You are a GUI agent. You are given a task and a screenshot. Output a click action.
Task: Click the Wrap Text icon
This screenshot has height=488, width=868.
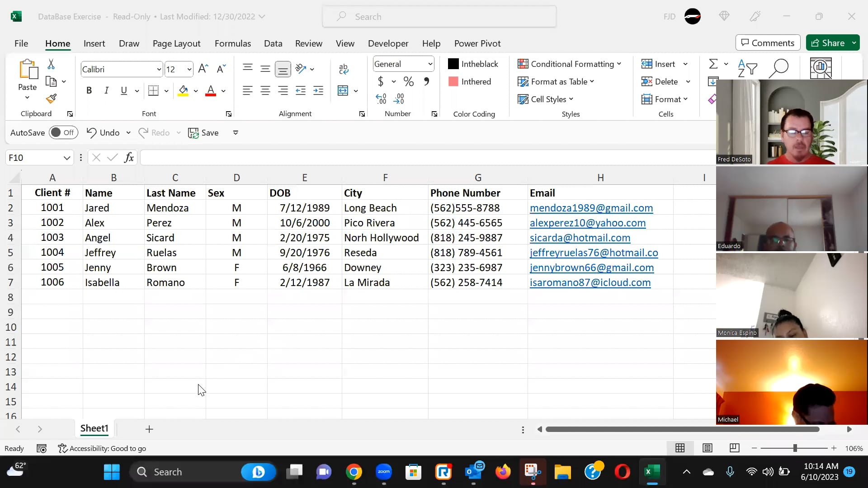click(x=344, y=68)
